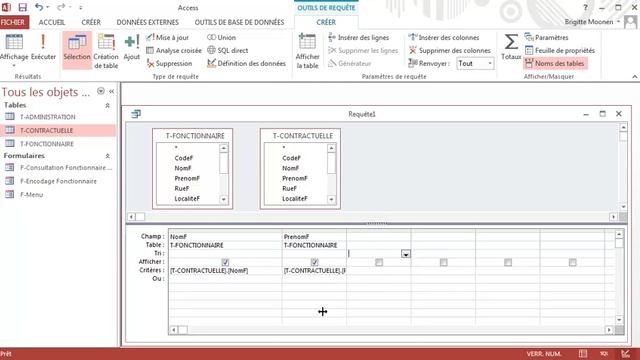Select the SQL direct option

tap(228, 51)
